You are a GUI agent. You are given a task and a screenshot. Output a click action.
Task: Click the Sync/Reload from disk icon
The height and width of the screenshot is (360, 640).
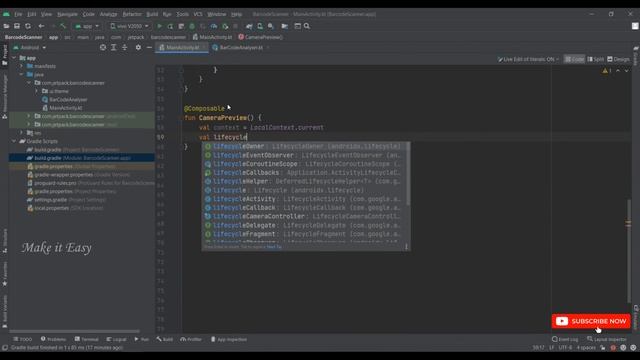click(28, 26)
